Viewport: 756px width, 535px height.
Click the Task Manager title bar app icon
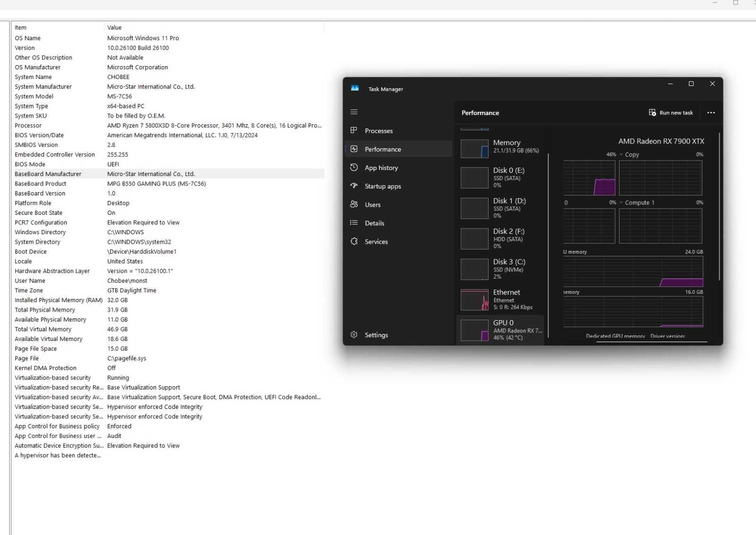355,88
